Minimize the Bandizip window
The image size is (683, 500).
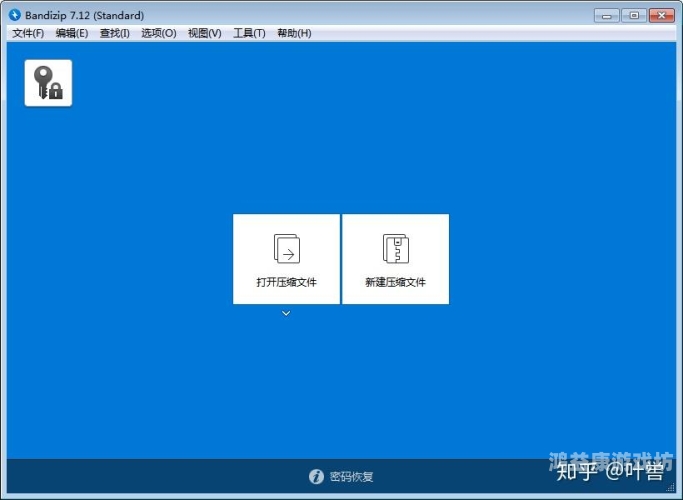point(606,16)
